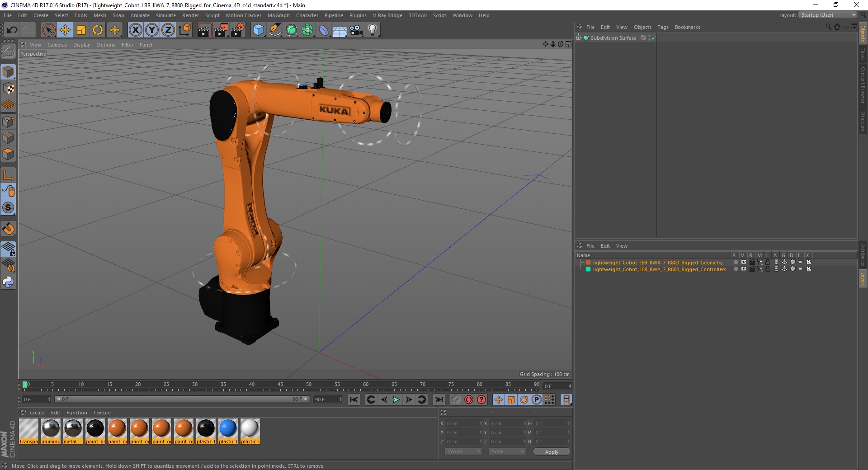Activate the Rotate tool icon
Image resolution: width=868 pixels, height=470 pixels.
98,30
